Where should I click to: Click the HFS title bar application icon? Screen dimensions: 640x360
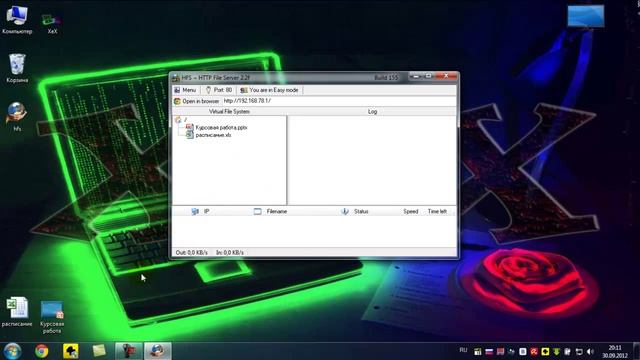pyautogui.click(x=176, y=78)
